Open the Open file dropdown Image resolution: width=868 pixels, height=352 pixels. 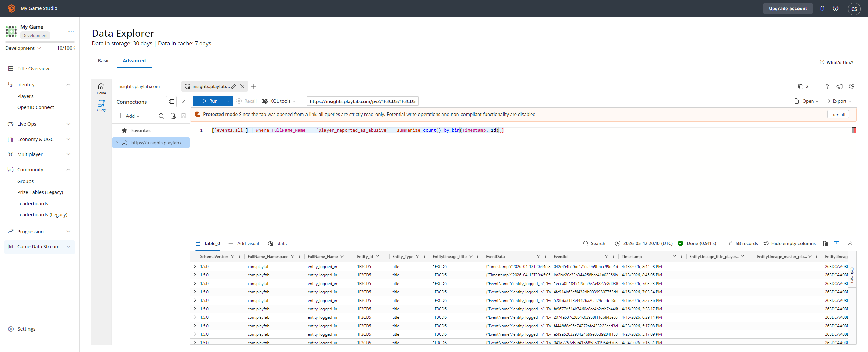pyautogui.click(x=806, y=101)
